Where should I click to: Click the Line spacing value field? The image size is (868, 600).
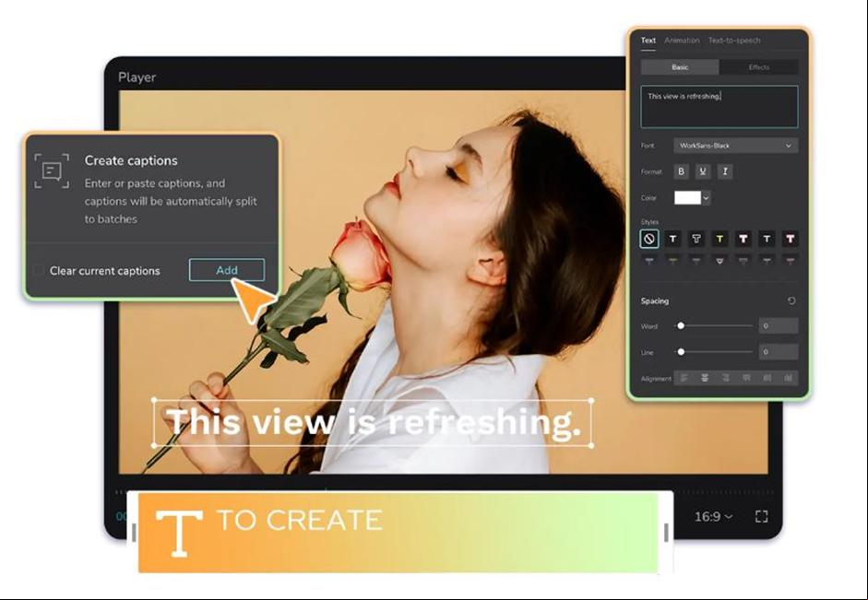pos(779,352)
